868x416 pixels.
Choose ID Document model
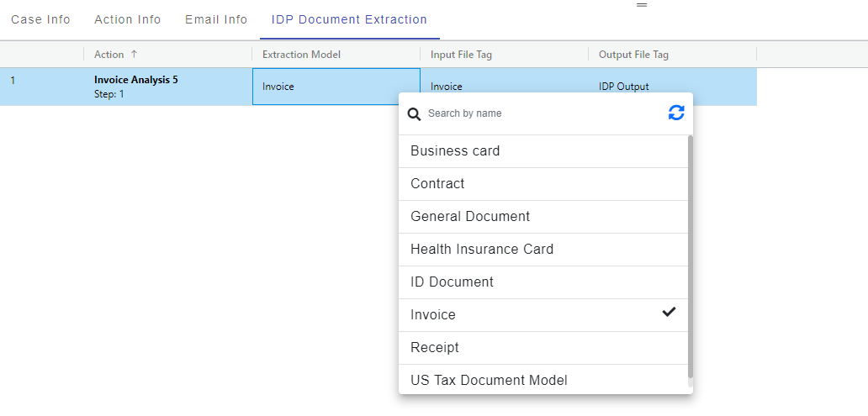[452, 282]
